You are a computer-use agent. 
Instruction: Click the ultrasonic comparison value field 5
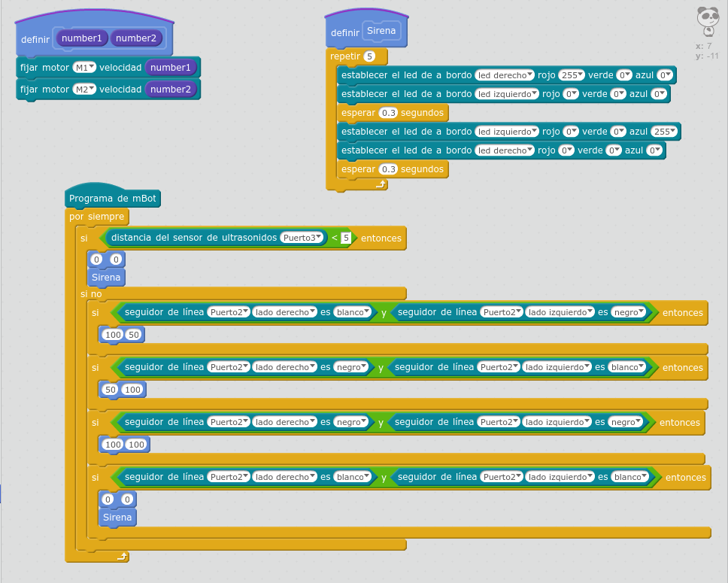click(346, 238)
